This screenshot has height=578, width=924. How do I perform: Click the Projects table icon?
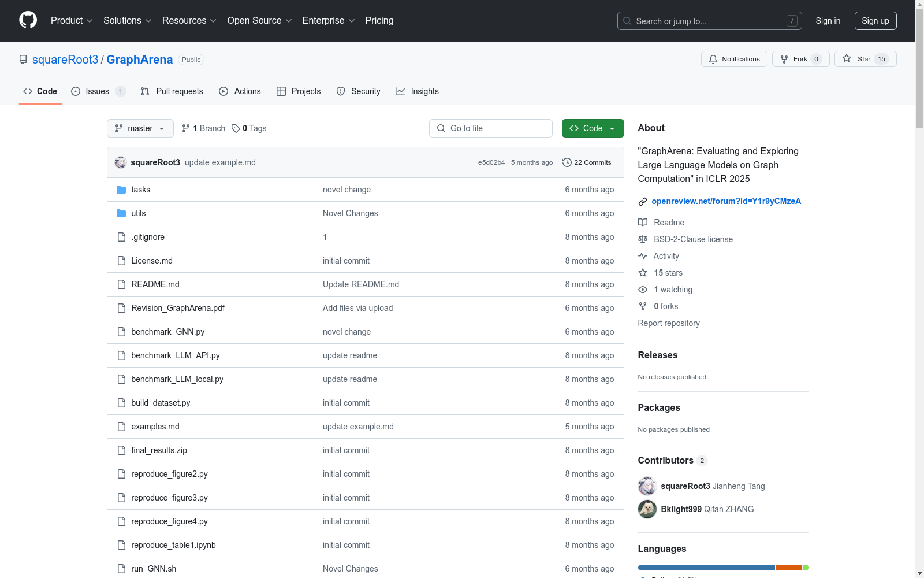pyautogui.click(x=281, y=91)
